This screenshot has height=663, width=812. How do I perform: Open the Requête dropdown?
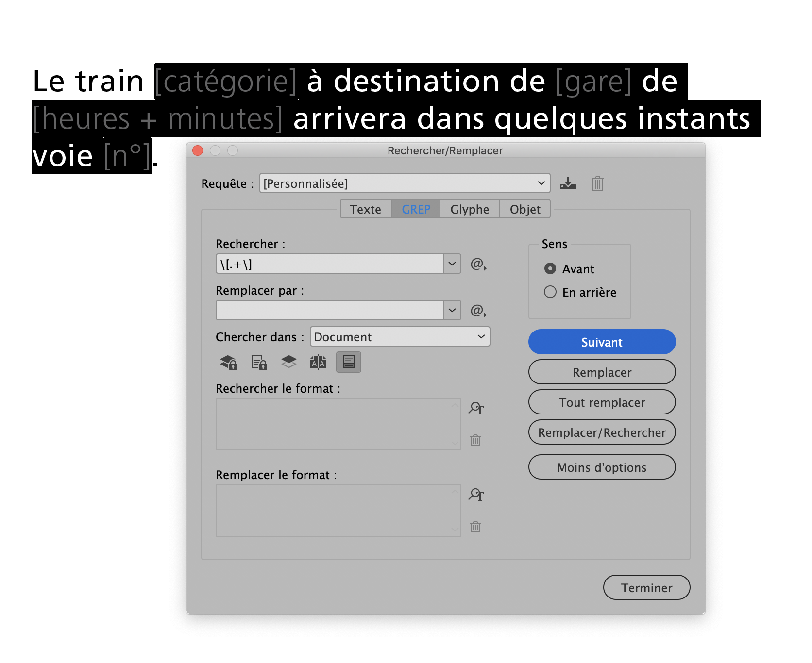click(x=405, y=183)
